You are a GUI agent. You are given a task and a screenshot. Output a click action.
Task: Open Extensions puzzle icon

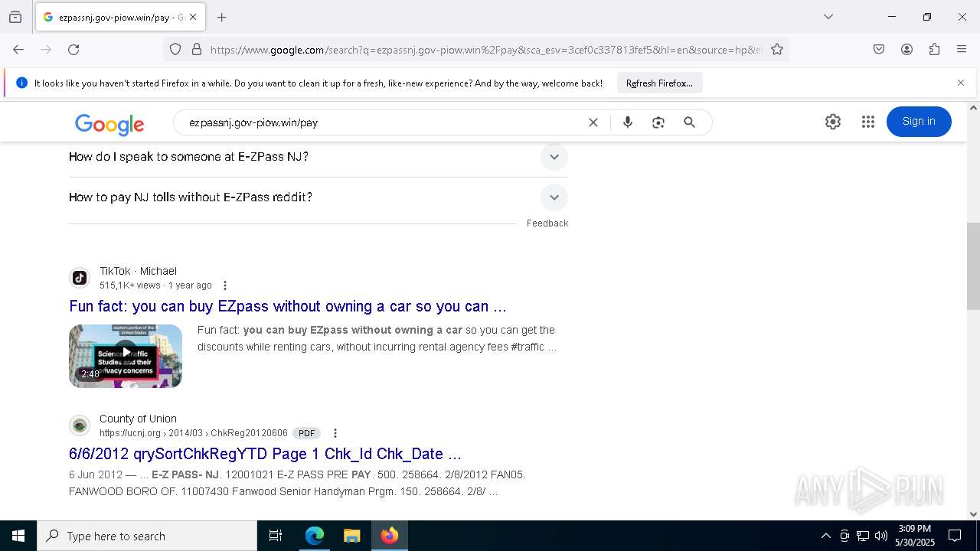(934, 49)
